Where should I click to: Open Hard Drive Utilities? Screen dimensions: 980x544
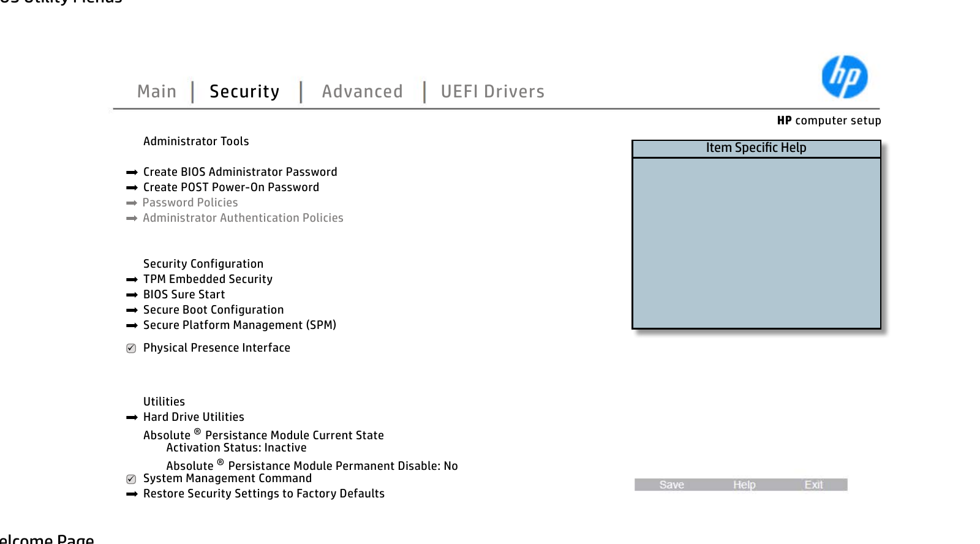pyautogui.click(x=194, y=417)
